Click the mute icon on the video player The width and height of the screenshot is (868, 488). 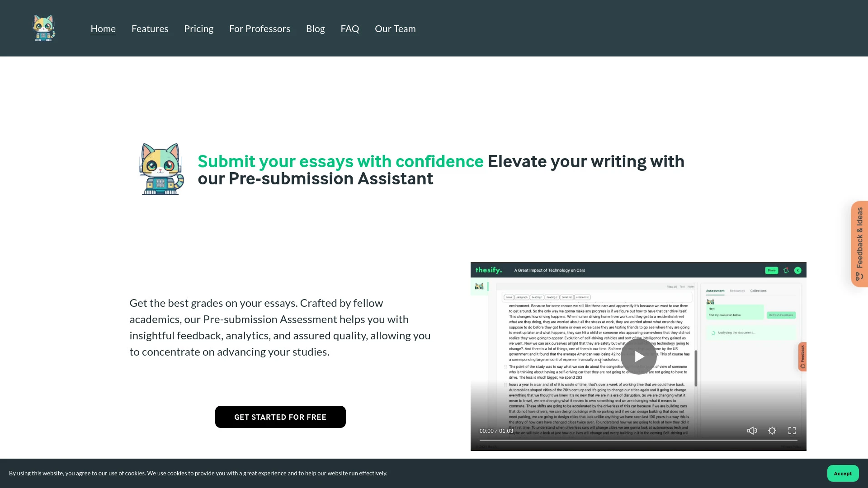[752, 430]
